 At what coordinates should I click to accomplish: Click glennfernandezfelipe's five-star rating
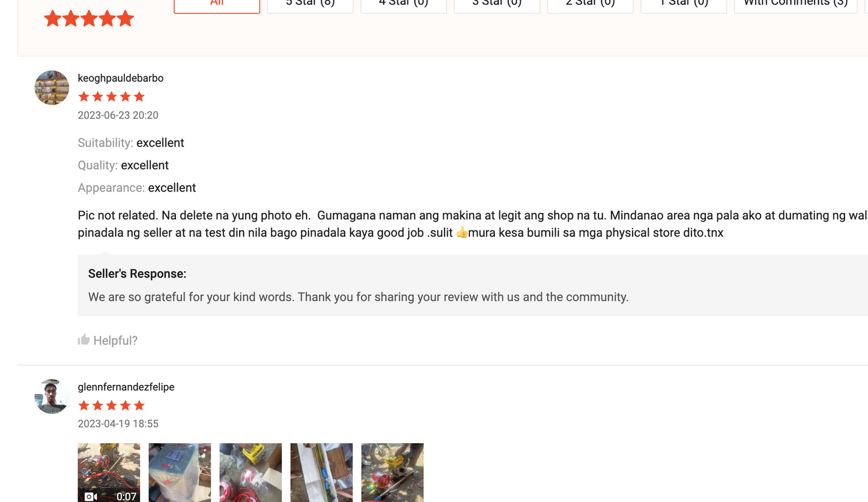point(112,405)
